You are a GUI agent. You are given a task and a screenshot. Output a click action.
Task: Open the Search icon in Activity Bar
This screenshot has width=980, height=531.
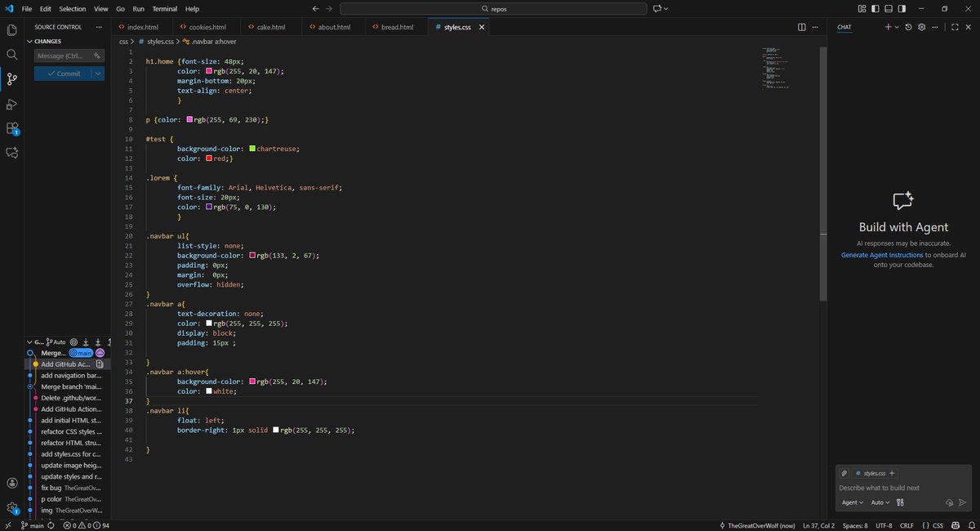[x=11, y=55]
